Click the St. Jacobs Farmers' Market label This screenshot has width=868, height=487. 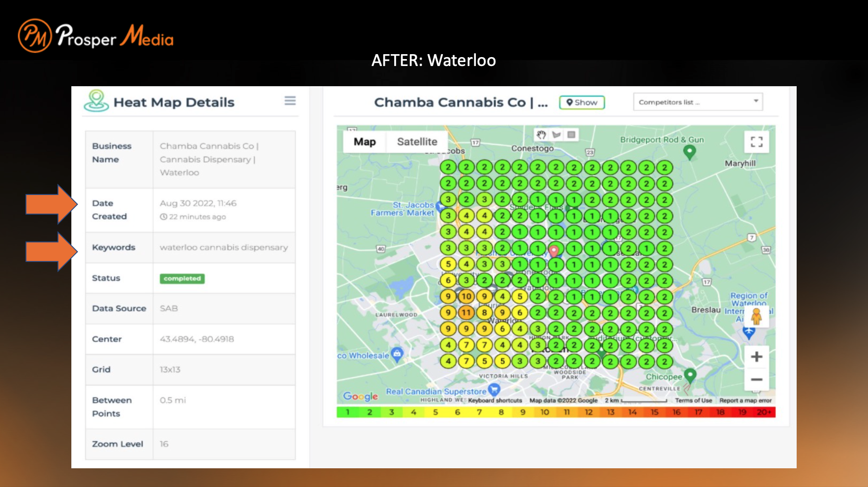click(403, 209)
